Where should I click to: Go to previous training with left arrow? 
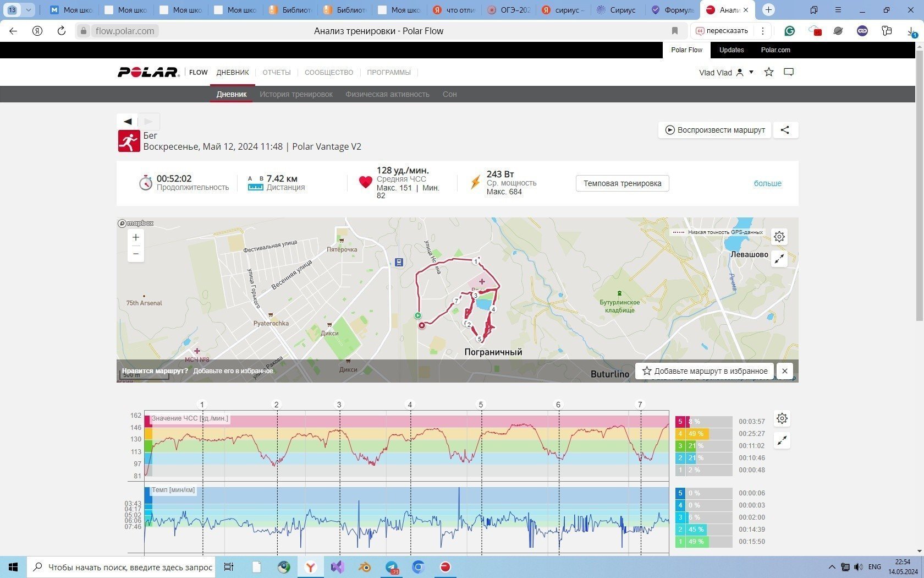tap(128, 121)
